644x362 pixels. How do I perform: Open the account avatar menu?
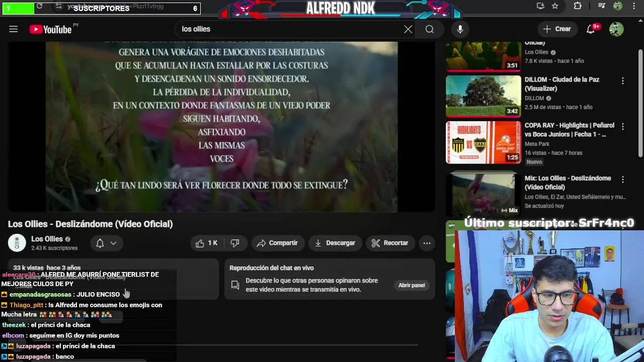(x=616, y=29)
